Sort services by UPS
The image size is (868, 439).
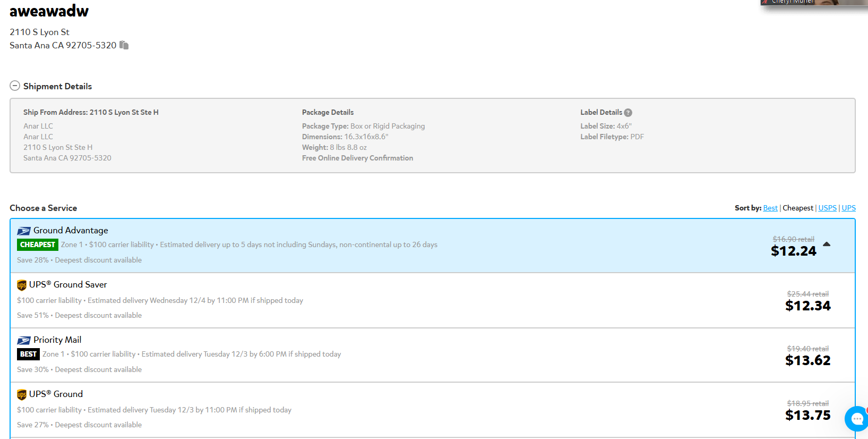point(848,208)
